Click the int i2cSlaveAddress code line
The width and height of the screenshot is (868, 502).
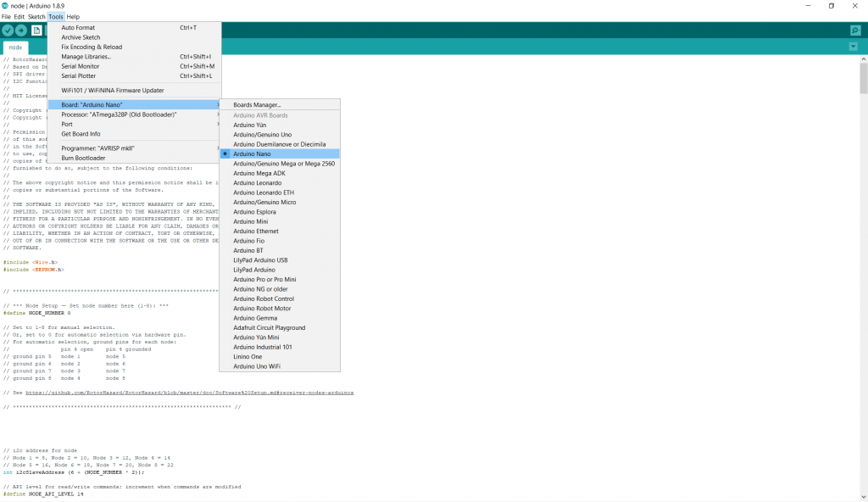coord(74,472)
